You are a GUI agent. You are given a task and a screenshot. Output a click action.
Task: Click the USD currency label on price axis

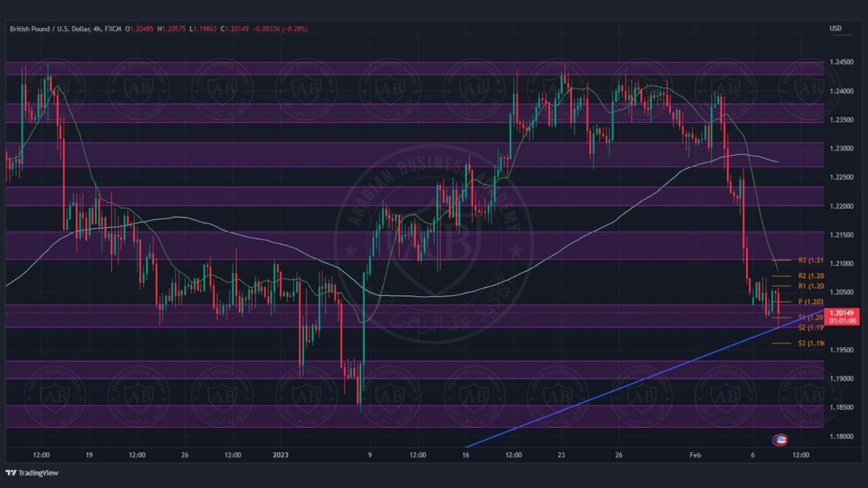[x=835, y=28]
